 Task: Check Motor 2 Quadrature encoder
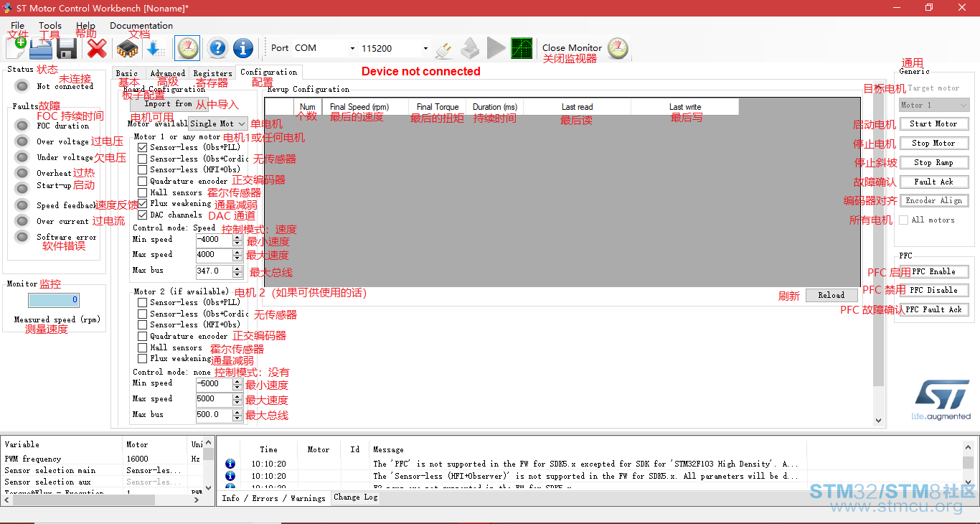143,336
